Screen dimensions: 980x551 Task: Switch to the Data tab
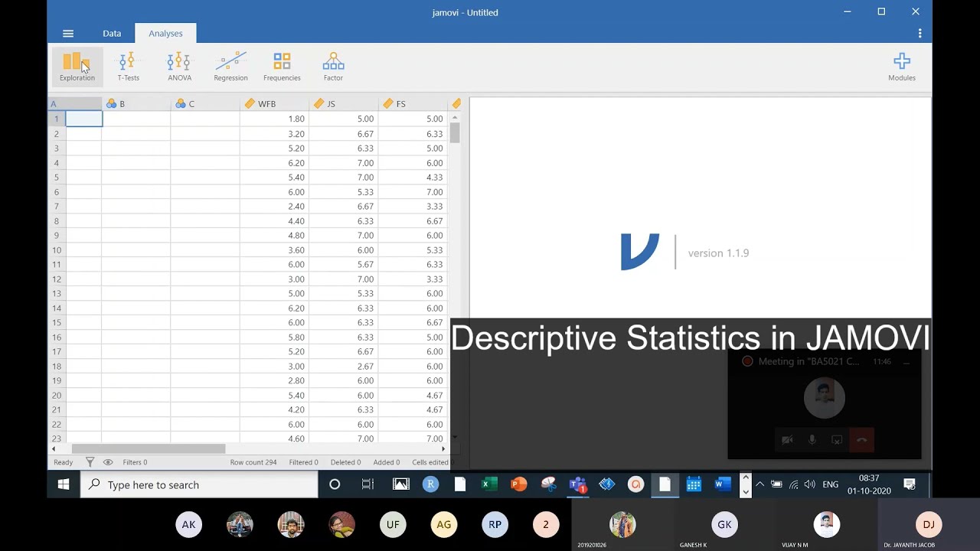112,34
